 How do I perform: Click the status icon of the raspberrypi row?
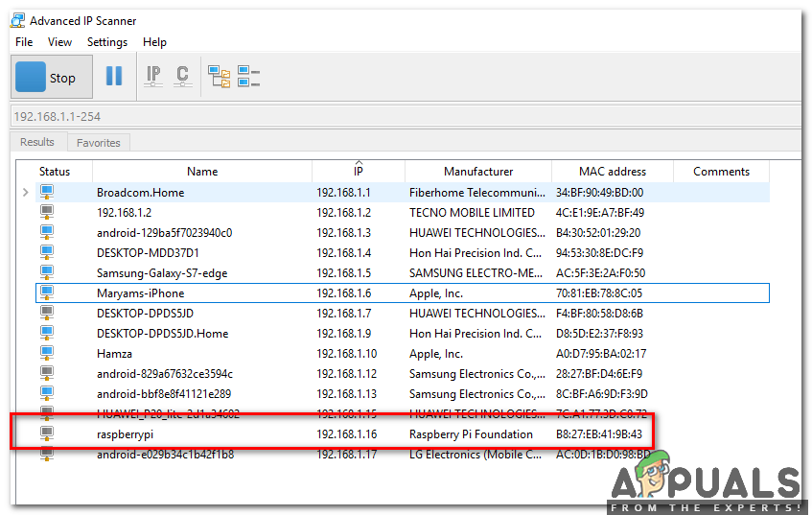point(46,434)
